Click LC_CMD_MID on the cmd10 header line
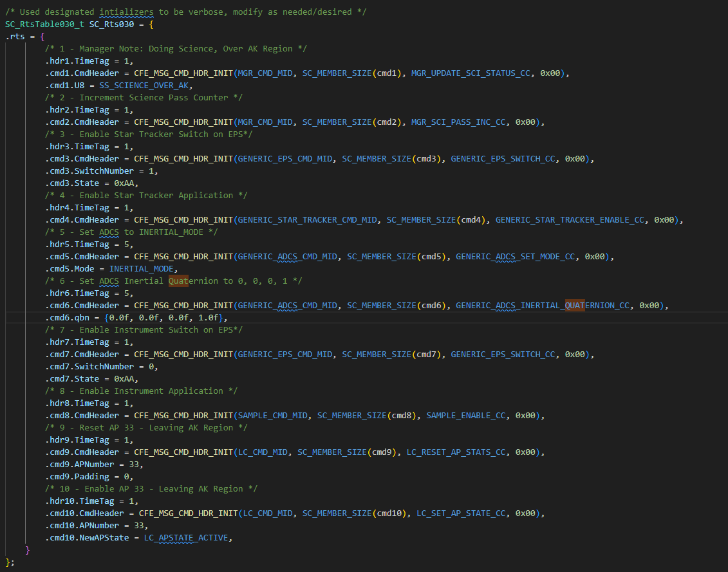This screenshot has width=728, height=572. [268, 513]
